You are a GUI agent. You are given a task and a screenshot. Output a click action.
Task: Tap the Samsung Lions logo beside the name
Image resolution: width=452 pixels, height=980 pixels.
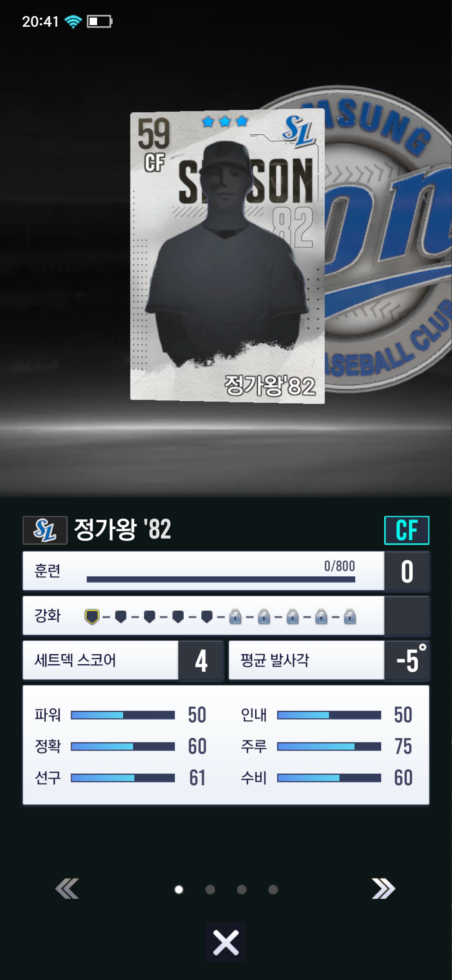click(45, 530)
